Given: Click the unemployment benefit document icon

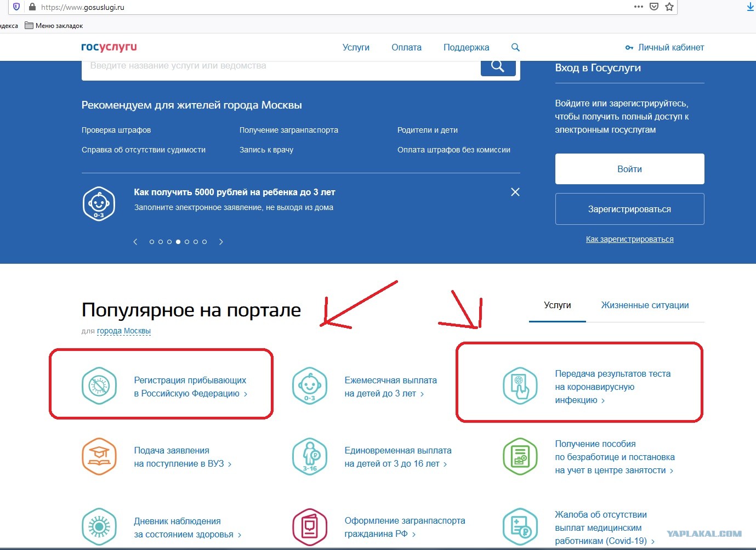Looking at the screenshot, I should pos(520,456).
